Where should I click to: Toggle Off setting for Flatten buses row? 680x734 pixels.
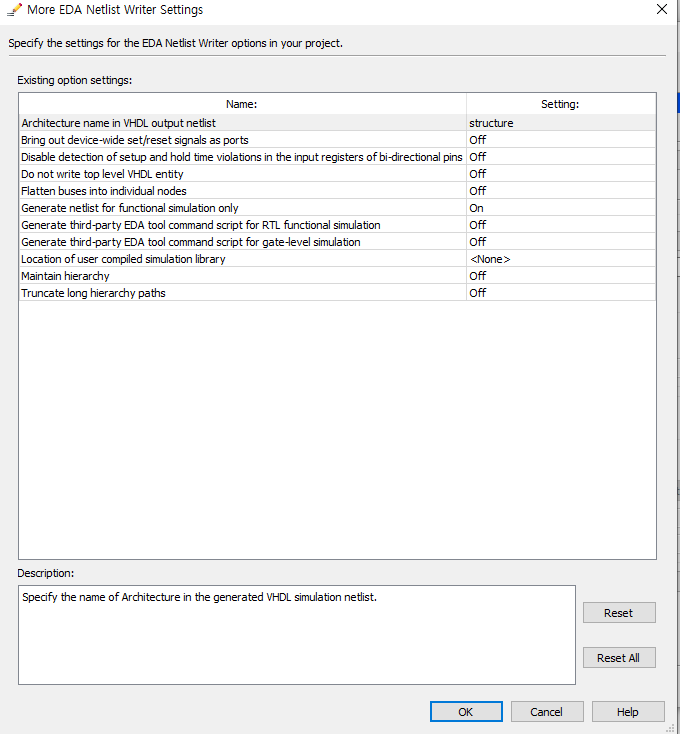pos(478,191)
